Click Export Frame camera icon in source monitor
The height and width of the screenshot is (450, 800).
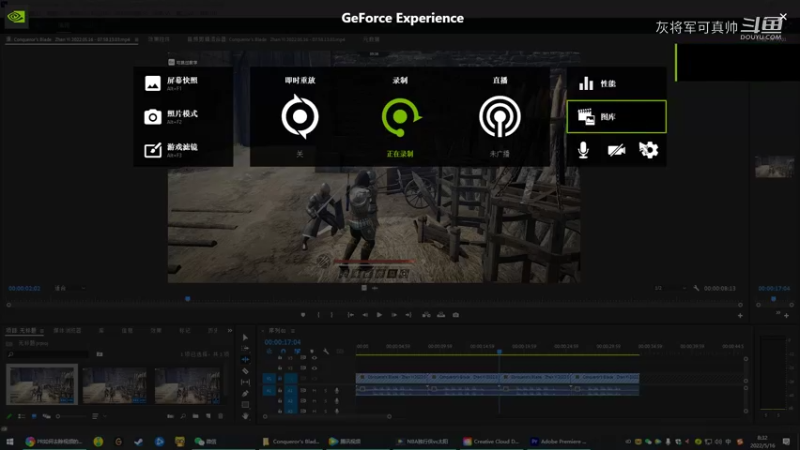[x=456, y=315]
